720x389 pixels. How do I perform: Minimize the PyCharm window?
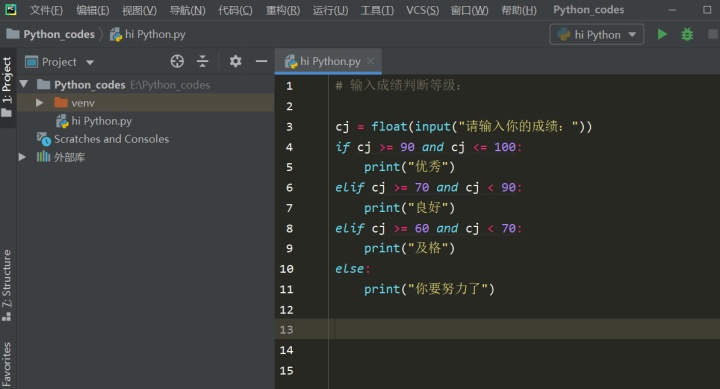(x=672, y=10)
